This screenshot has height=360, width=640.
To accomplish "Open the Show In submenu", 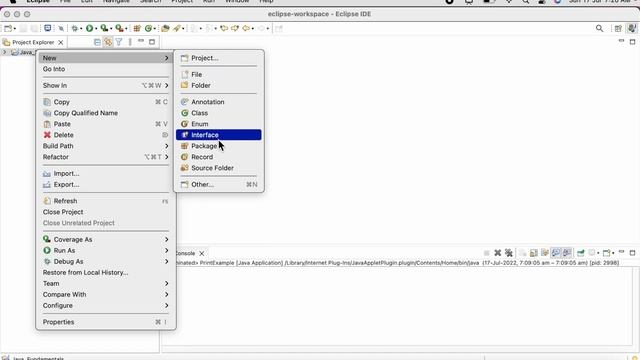I will click(105, 85).
